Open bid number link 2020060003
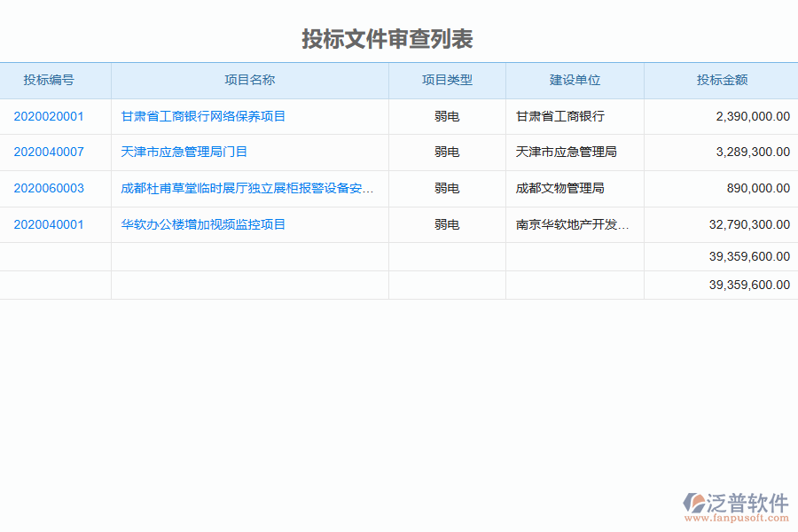The width and height of the screenshot is (798, 532). tap(47, 188)
